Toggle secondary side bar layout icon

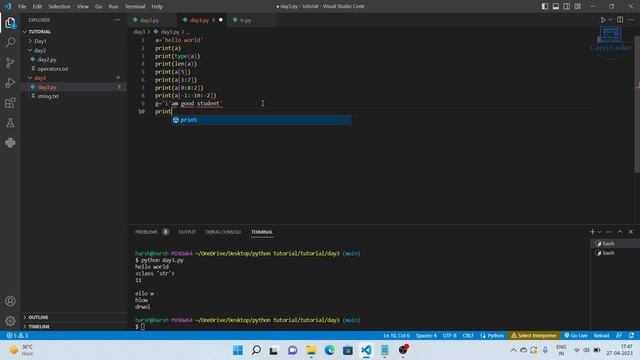pos(567,6)
